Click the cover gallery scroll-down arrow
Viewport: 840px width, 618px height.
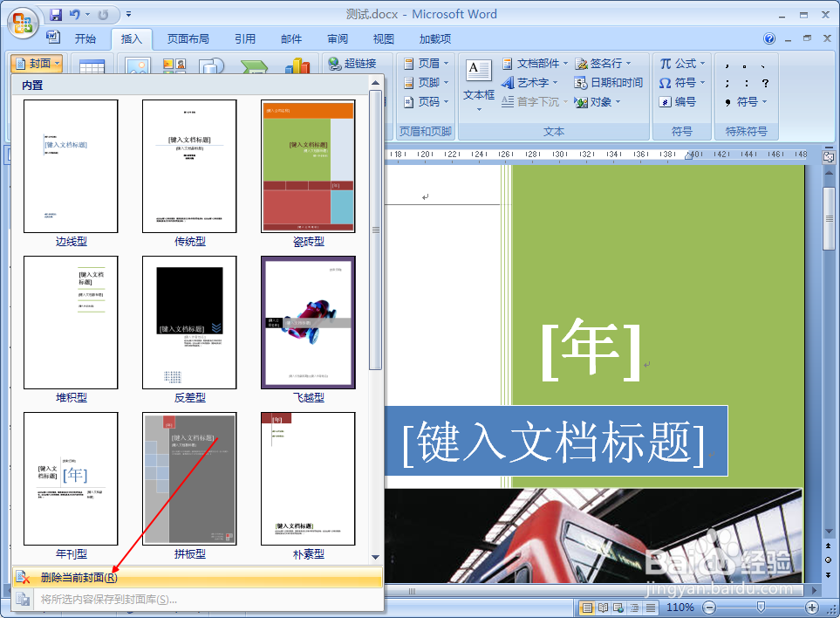click(x=376, y=558)
